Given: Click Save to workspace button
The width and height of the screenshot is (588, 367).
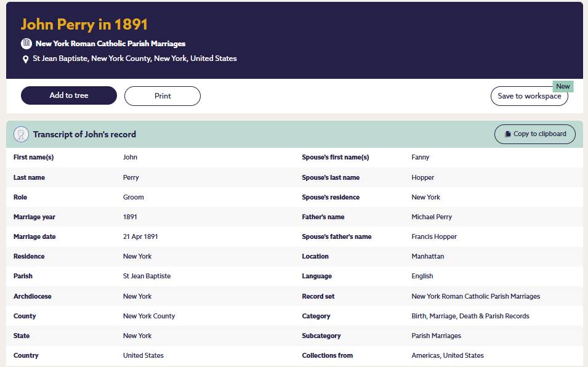Looking at the screenshot, I should pos(529,96).
